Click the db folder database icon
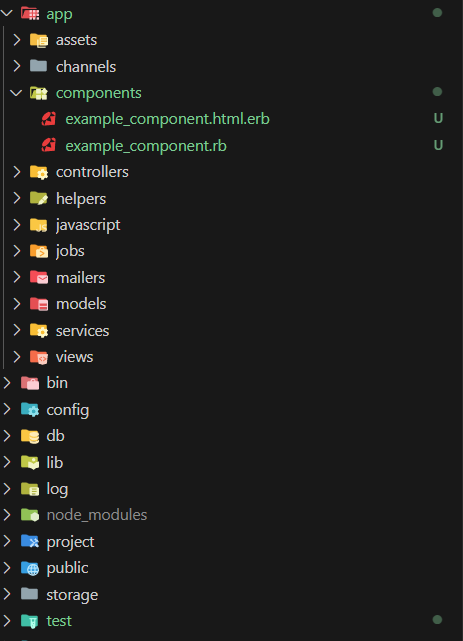 tap(30, 436)
